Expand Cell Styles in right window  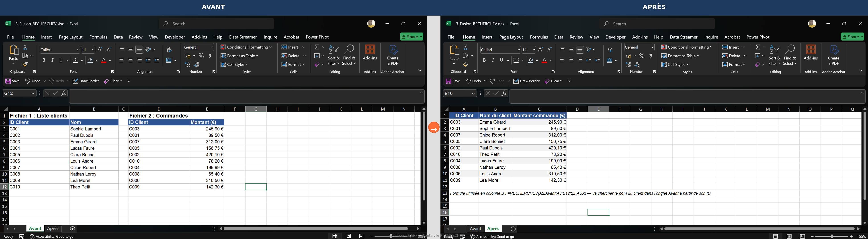pyautogui.click(x=675, y=65)
